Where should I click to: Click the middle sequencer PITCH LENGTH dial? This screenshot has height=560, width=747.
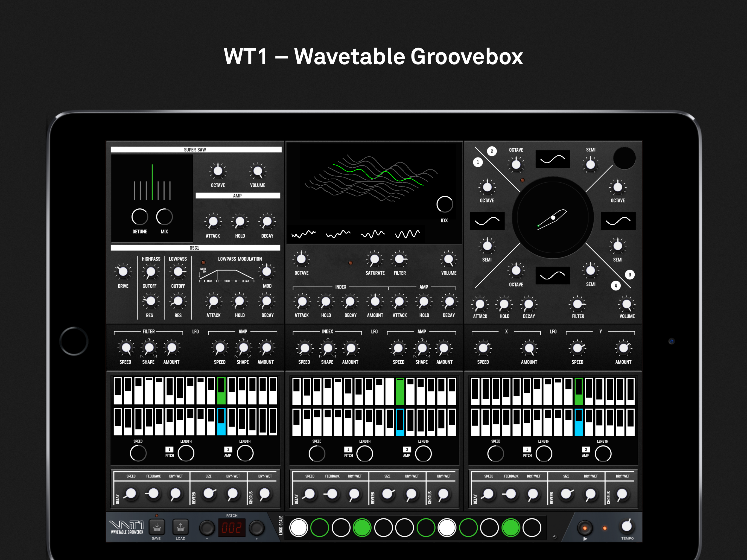coord(365,453)
